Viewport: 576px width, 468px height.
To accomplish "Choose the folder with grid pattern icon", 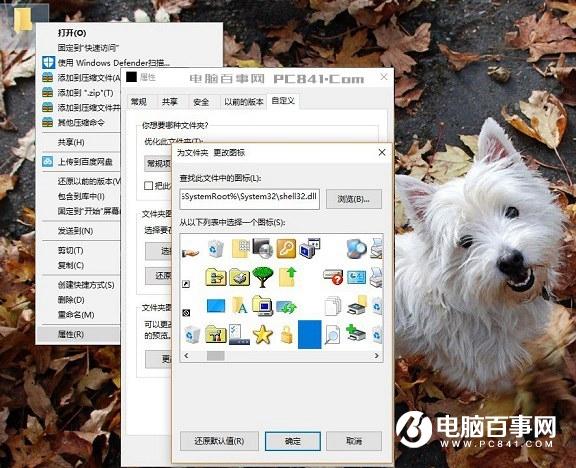I will pyautogui.click(x=241, y=249).
